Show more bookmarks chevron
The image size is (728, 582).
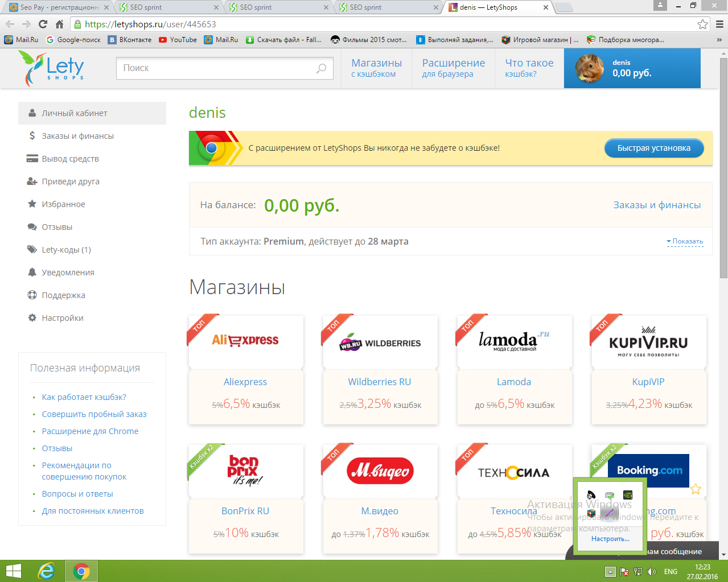coord(719,40)
